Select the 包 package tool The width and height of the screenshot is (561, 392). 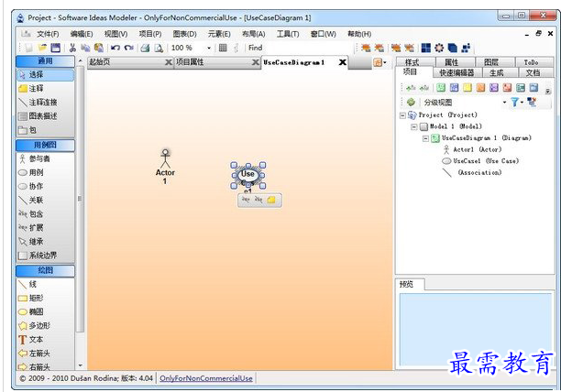46,130
